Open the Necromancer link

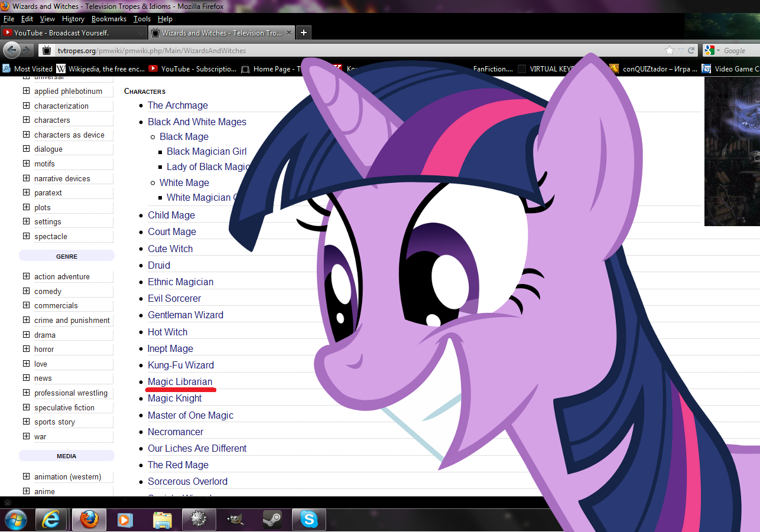pyautogui.click(x=176, y=432)
